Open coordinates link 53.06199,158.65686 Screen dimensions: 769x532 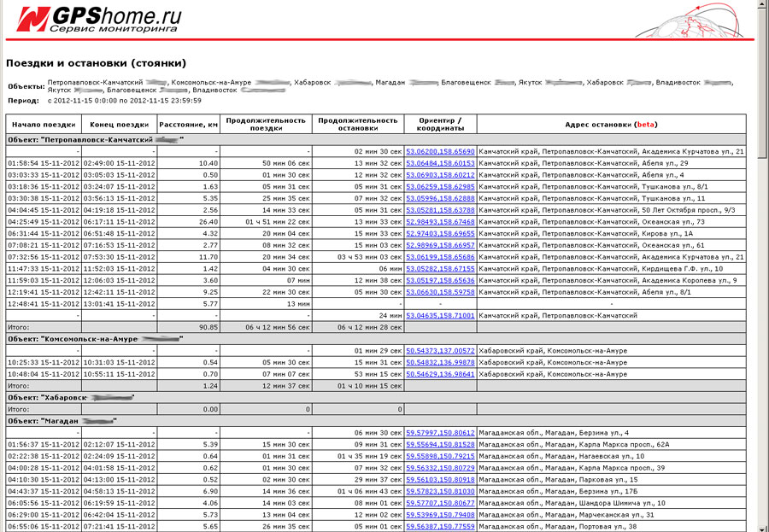coord(440,257)
